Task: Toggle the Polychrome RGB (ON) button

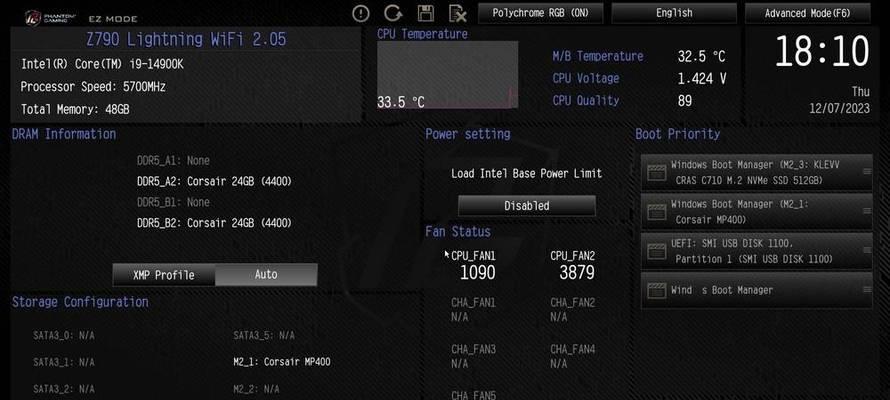Action: click(x=540, y=13)
